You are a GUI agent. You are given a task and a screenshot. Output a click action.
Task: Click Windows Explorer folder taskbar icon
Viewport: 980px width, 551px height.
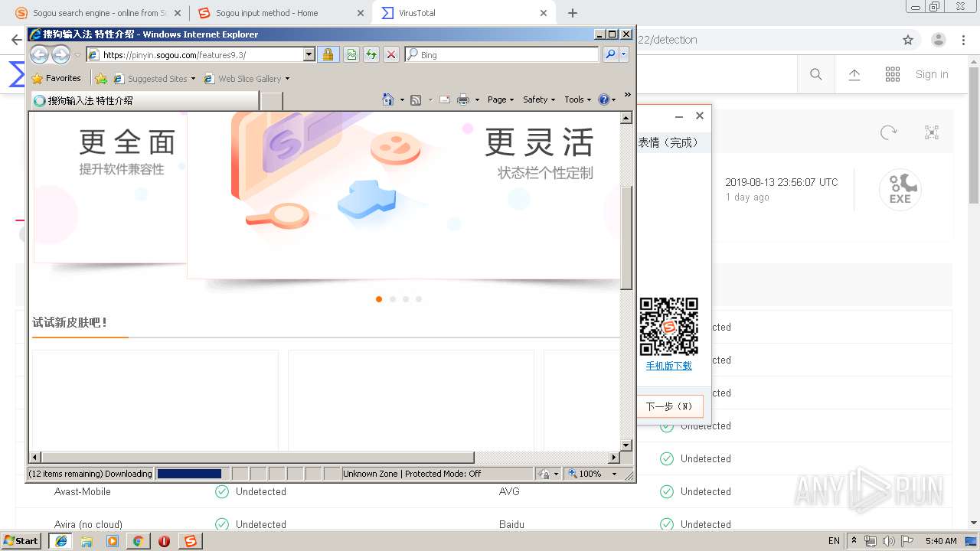(x=87, y=541)
